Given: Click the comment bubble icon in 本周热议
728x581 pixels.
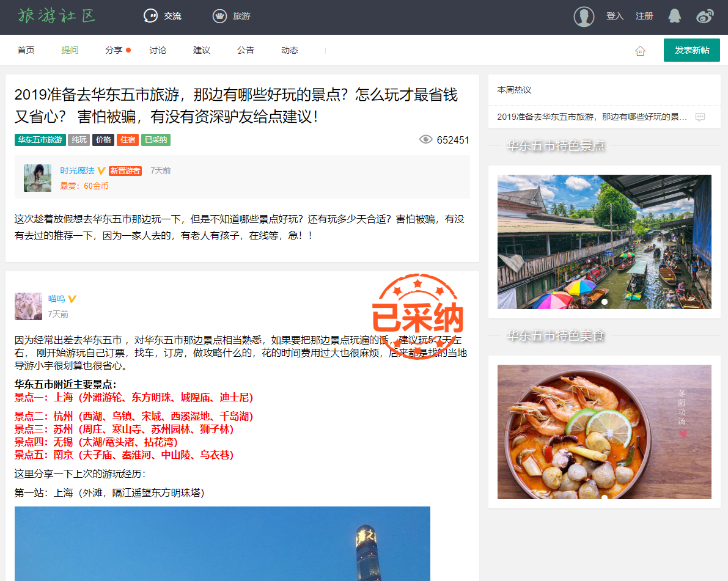Looking at the screenshot, I should (x=700, y=117).
